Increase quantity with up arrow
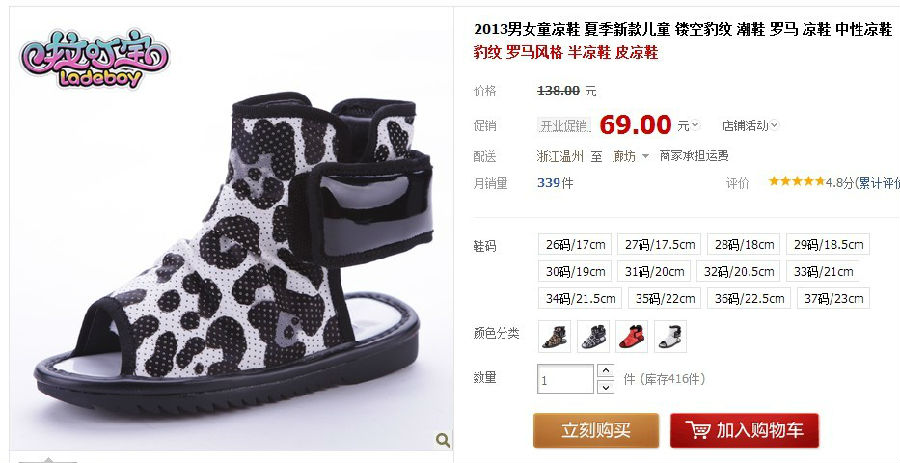This screenshot has width=900, height=463. point(606,371)
